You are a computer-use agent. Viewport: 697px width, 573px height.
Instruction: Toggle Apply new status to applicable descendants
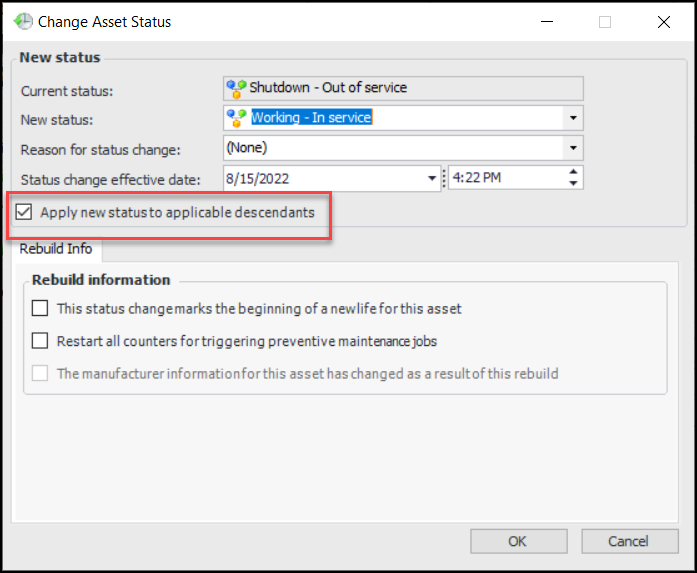coord(24,213)
